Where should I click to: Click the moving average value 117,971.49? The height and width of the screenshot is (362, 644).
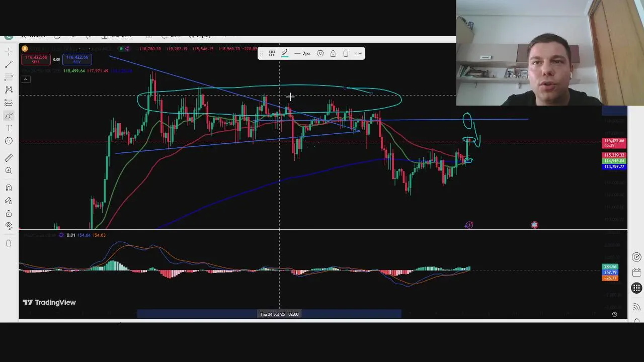coord(98,71)
